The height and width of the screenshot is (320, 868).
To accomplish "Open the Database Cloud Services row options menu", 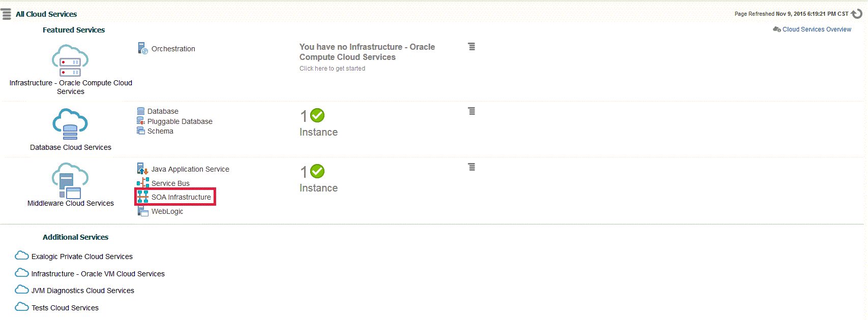I will [x=472, y=111].
